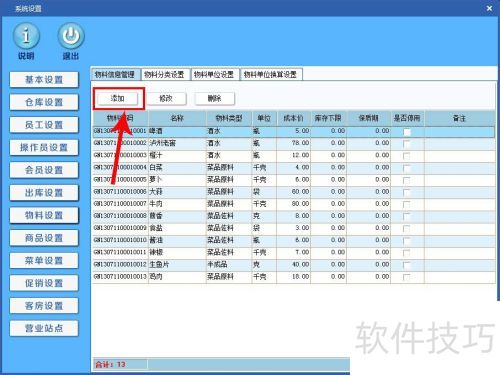Open the 说明 info icon
500x375 pixels.
pyautogui.click(x=26, y=36)
